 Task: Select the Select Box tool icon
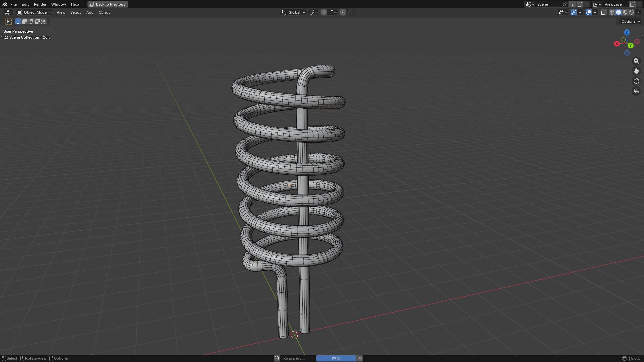[x=8, y=21]
